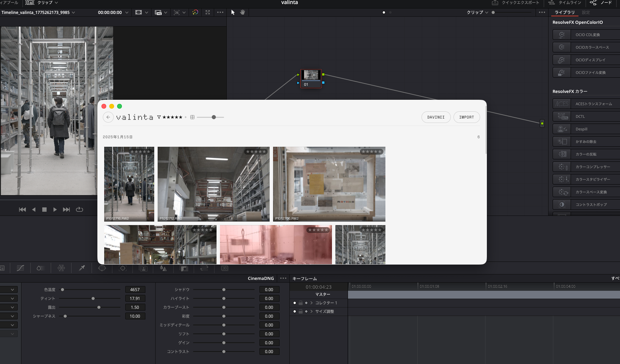
Task: Toggle keyframe recording for コレクター 1 track
Action: [294, 303]
